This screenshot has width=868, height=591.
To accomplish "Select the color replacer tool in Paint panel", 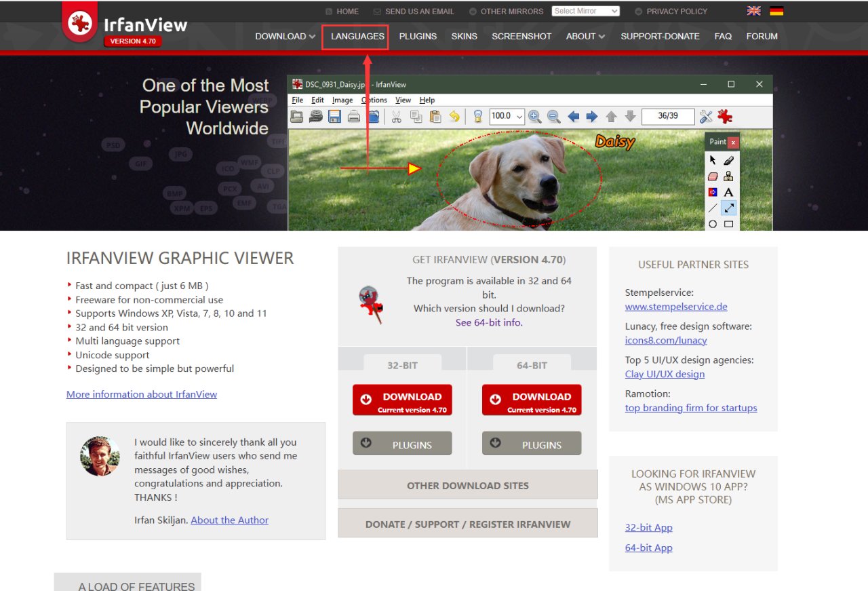I will [713, 193].
